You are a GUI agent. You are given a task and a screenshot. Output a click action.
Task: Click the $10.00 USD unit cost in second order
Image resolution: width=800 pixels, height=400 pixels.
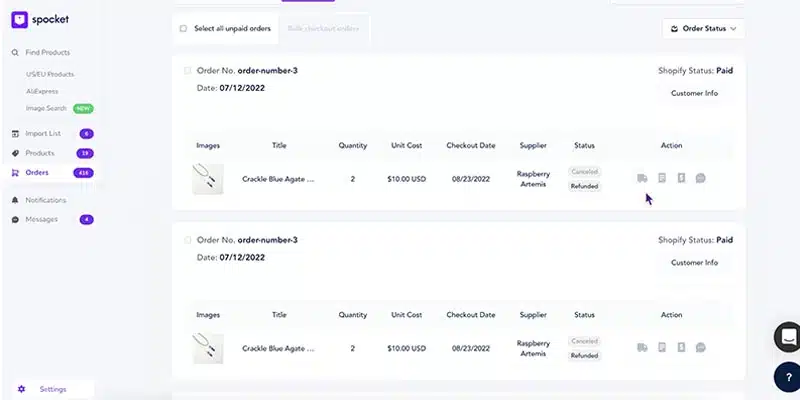[407, 348]
